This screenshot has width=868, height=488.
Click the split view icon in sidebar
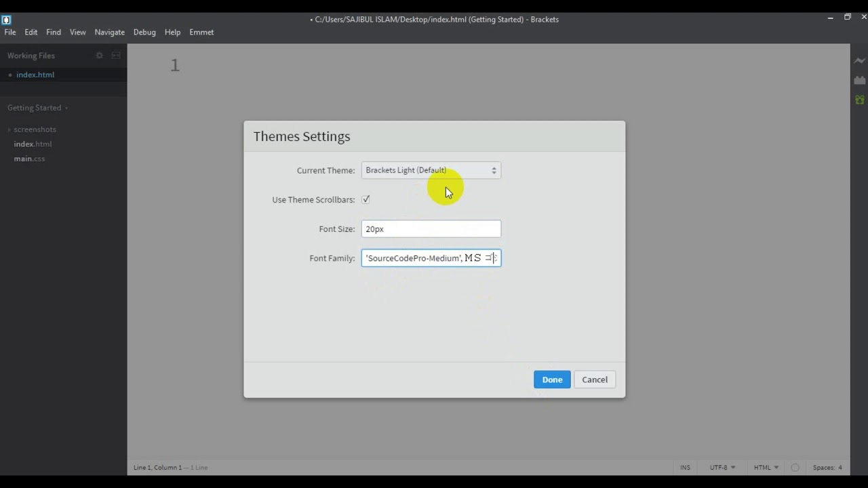click(x=116, y=56)
